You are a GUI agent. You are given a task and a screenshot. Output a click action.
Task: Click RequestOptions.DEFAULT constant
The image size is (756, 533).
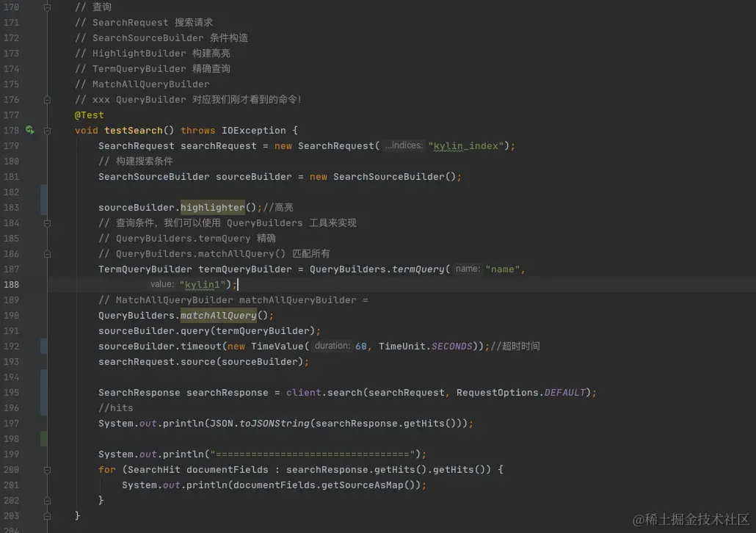520,393
